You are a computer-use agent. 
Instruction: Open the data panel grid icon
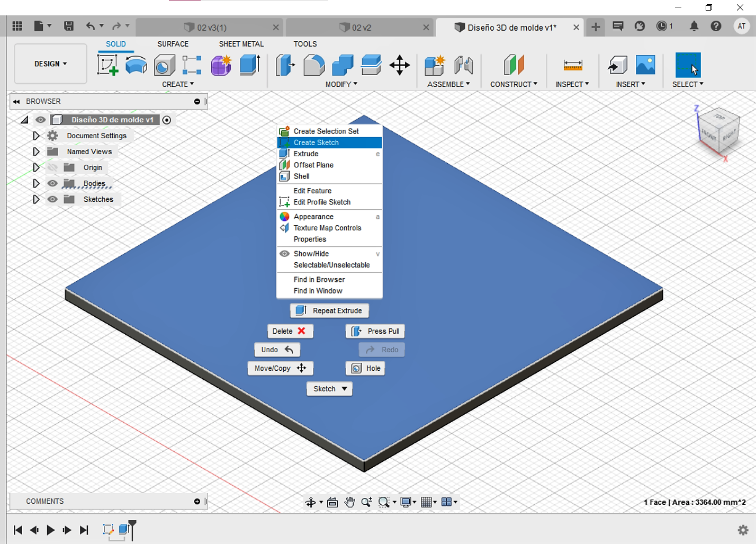[17, 26]
